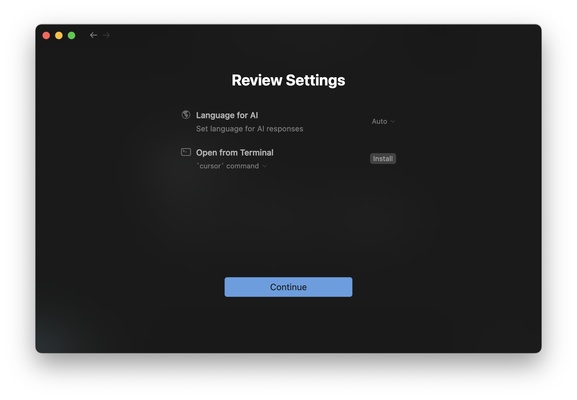Click the Review Settings heading

click(288, 80)
